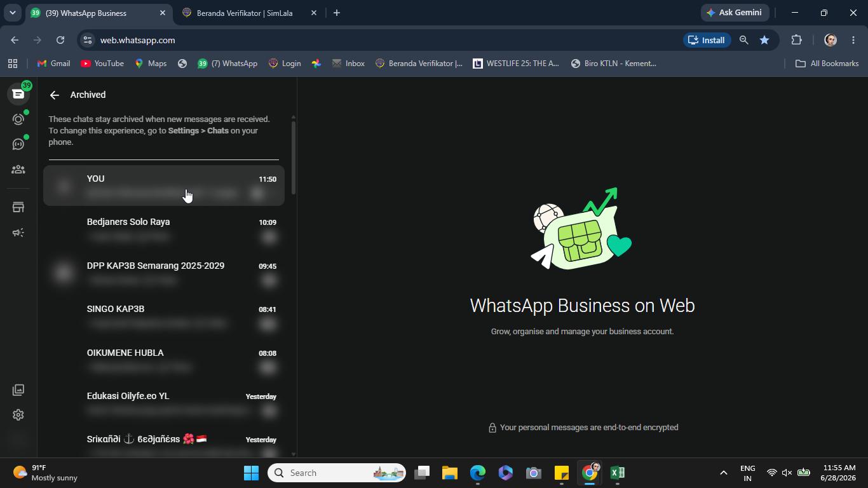This screenshot has width=868, height=488.
Task: Navigate back in the browser
Action: click(x=15, y=40)
